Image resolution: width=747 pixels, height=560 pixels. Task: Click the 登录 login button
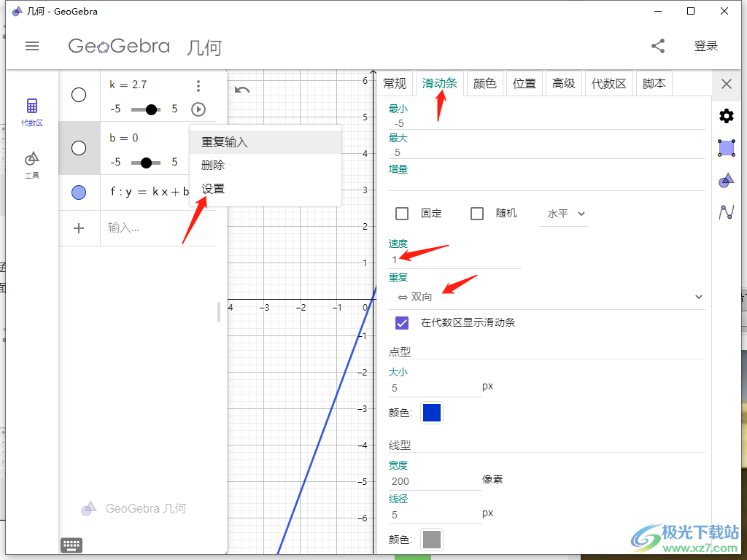705,46
